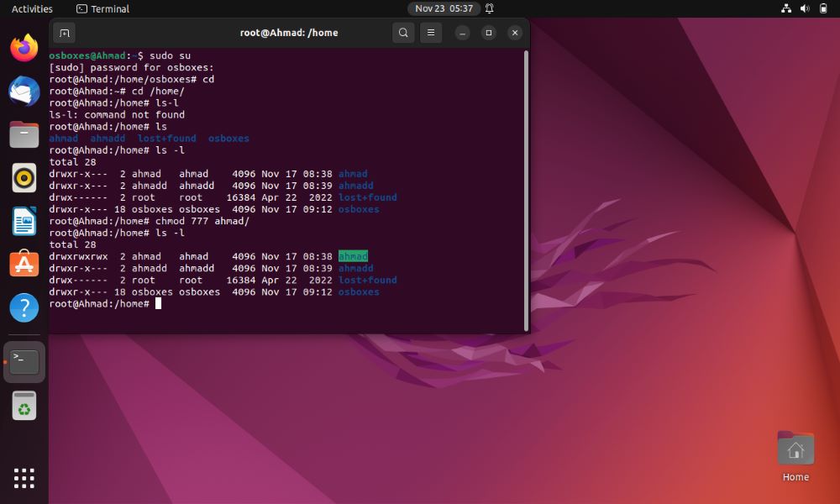Screen dimensions: 840x504
Task: Open the Home folder desktop icon
Action: point(795,449)
